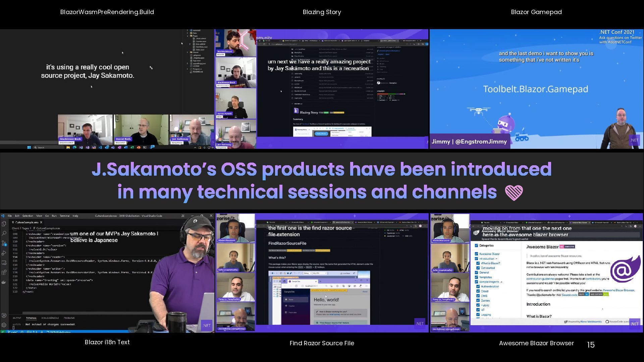Open the contributors link
644x362 pixels.
point(593,279)
